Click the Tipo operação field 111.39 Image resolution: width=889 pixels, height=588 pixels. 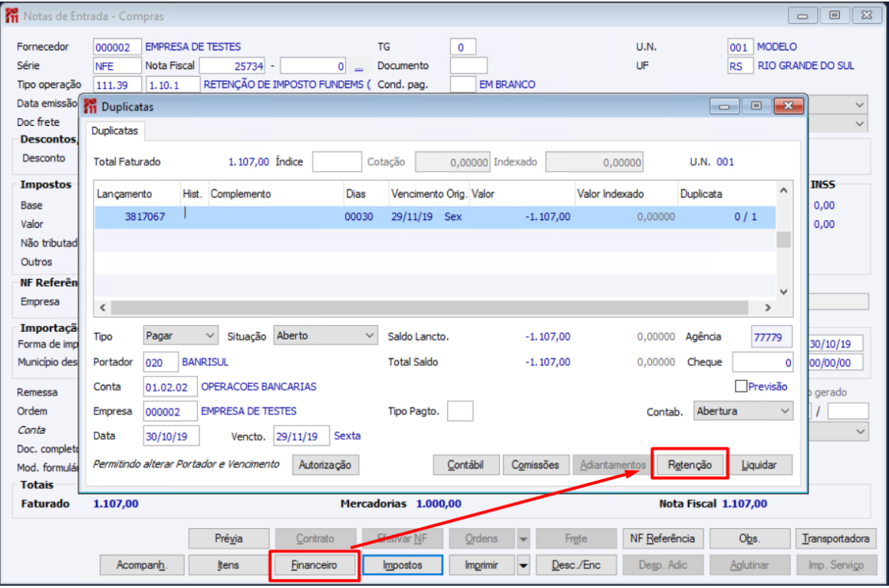coord(118,85)
